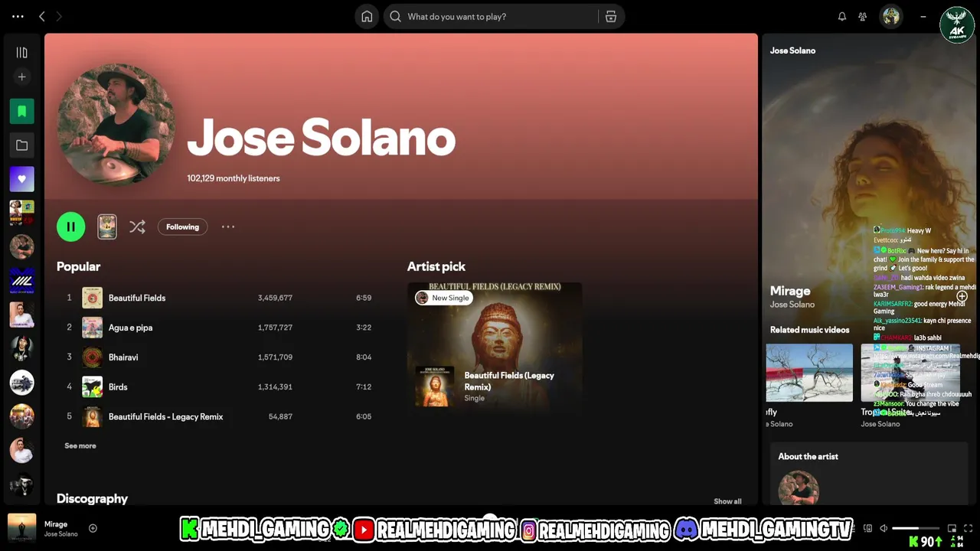Image resolution: width=980 pixels, height=551 pixels.
Task: Open the Jose Solano profile photo
Action: [116, 124]
